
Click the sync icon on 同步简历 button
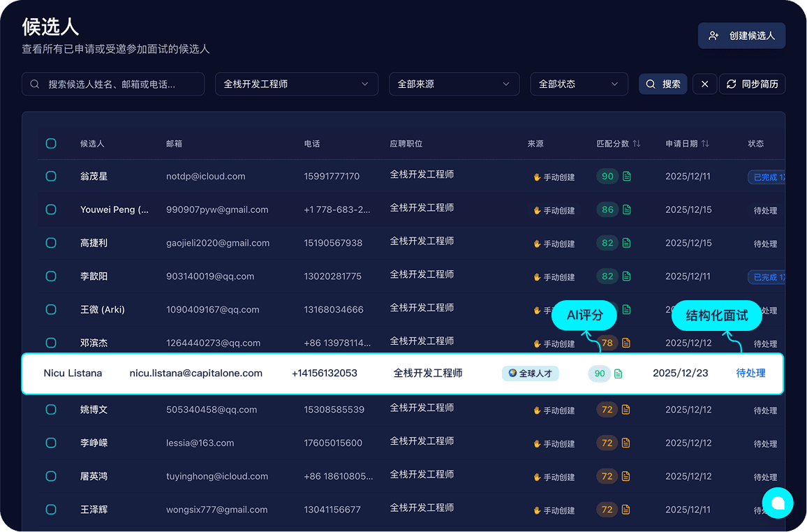731,84
